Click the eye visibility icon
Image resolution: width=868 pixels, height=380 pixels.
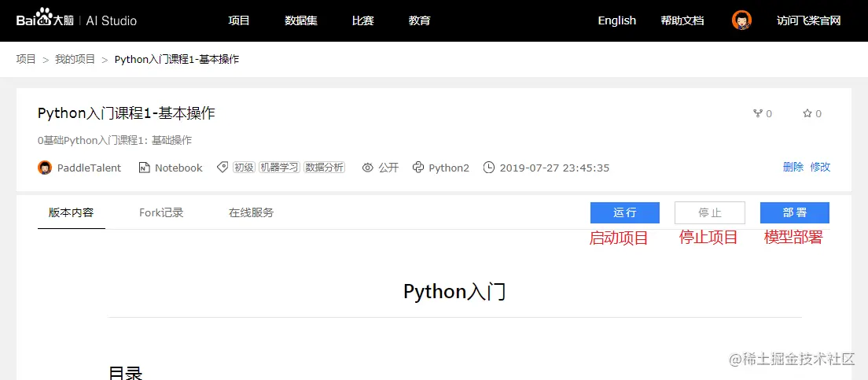[368, 168]
